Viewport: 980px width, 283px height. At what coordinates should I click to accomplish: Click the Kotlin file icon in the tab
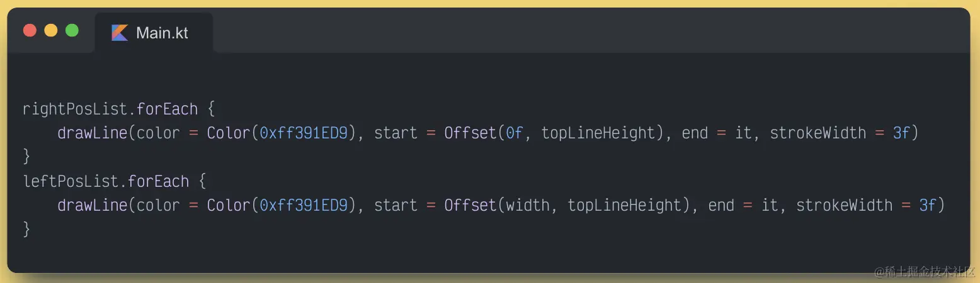pyautogui.click(x=120, y=33)
